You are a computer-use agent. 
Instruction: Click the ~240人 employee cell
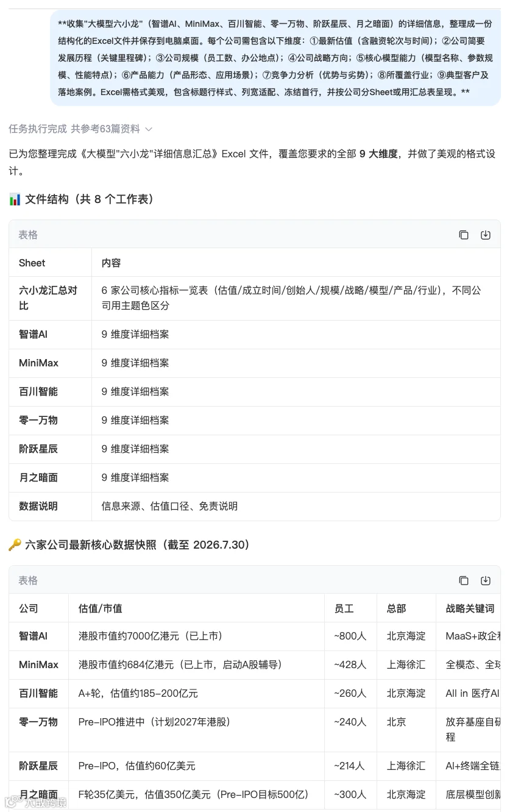point(350,730)
